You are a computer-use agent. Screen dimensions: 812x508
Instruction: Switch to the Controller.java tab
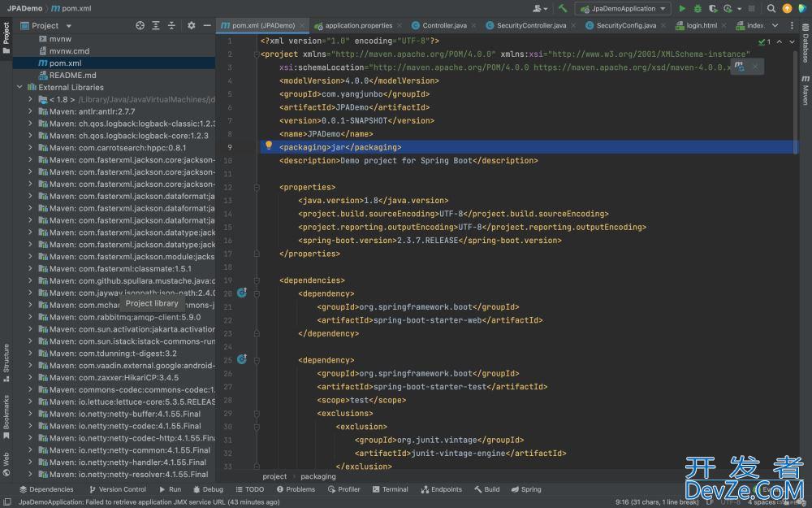[444, 25]
